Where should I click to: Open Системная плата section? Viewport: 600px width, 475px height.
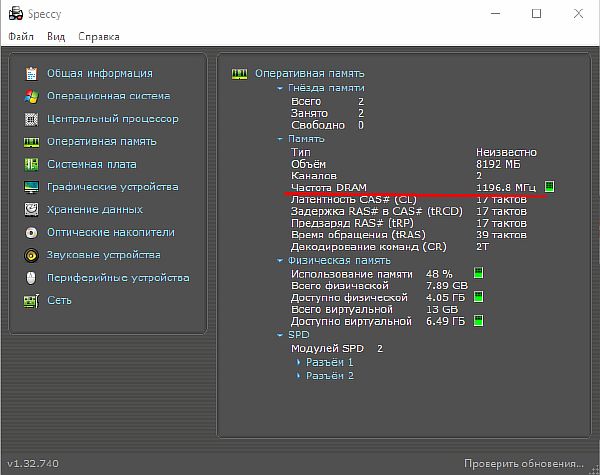[92, 165]
